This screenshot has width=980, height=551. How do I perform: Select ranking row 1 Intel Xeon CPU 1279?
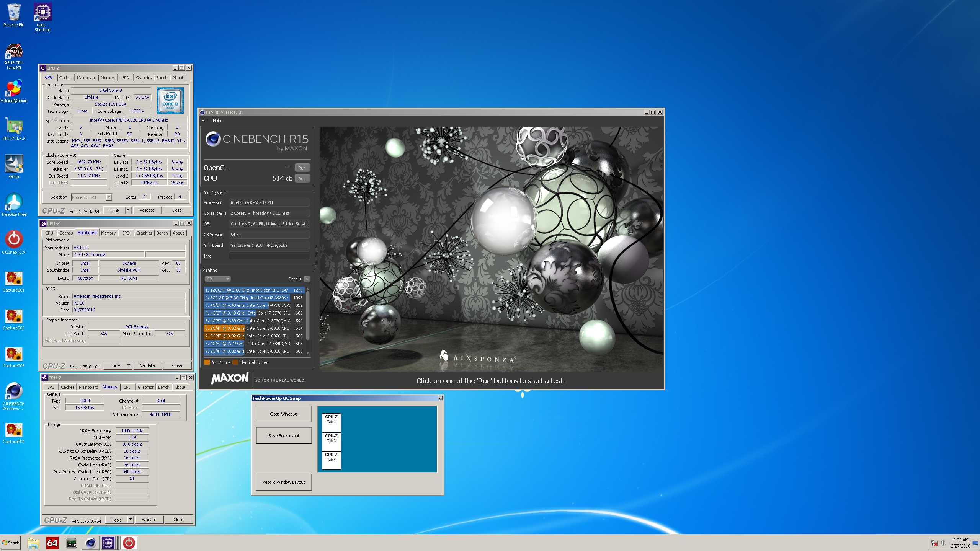click(254, 290)
